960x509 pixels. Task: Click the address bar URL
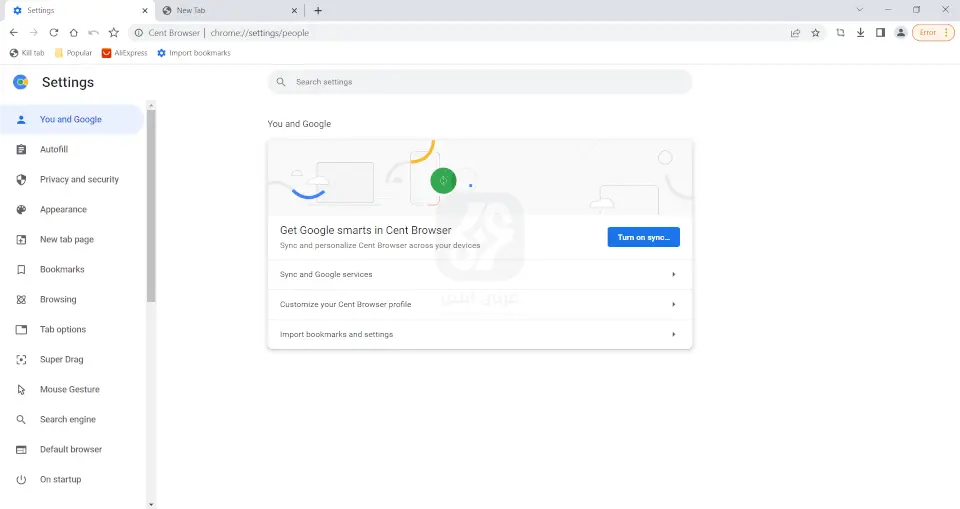point(260,33)
